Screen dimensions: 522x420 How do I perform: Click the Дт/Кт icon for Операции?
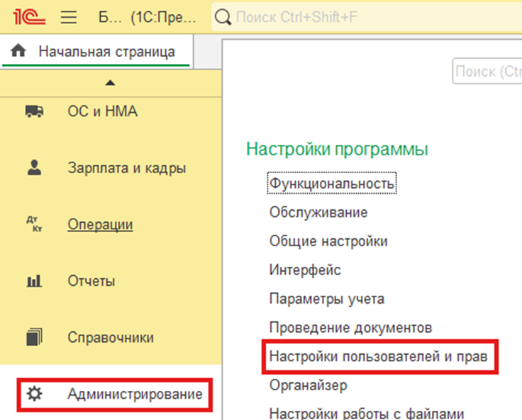point(34,225)
